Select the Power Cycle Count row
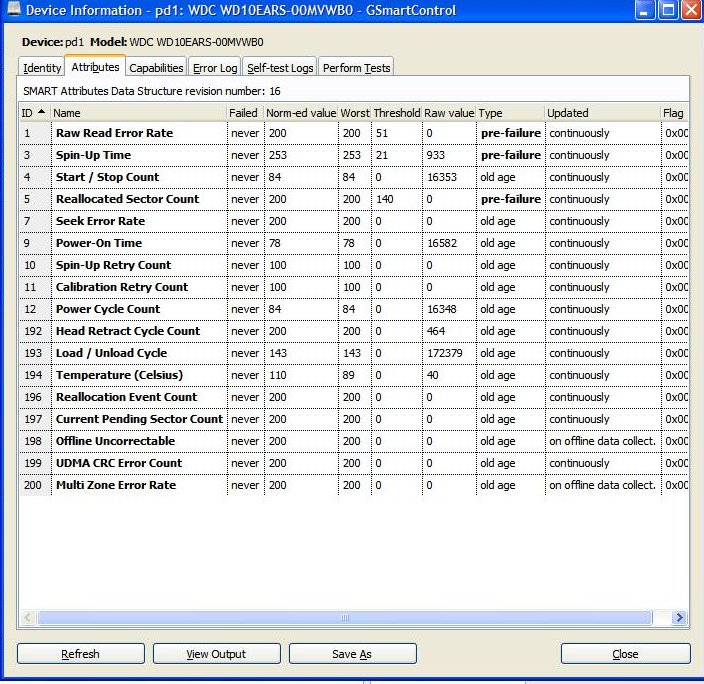The height and width of the screenshot is (684, 704). [x=354, y=309]
